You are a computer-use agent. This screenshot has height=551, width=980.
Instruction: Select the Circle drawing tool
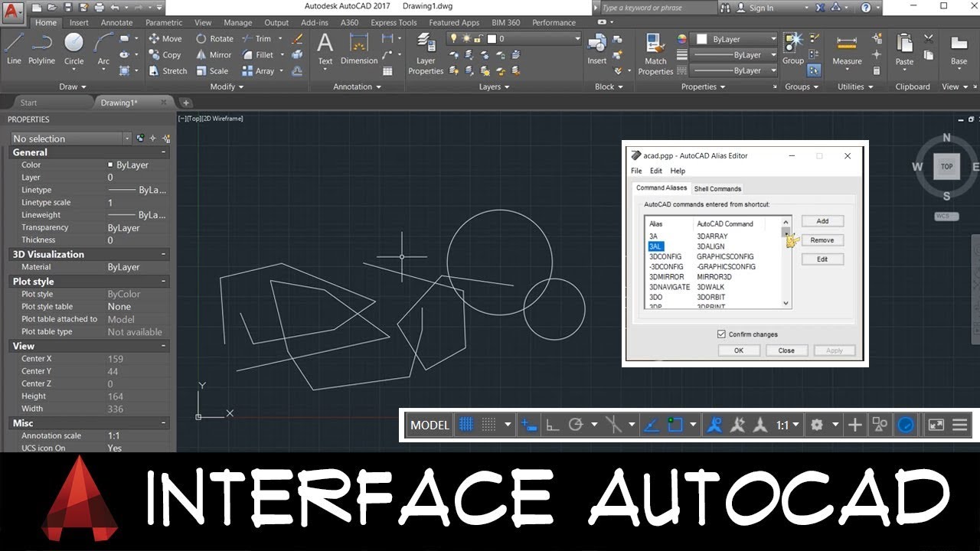tap(73, 49)
